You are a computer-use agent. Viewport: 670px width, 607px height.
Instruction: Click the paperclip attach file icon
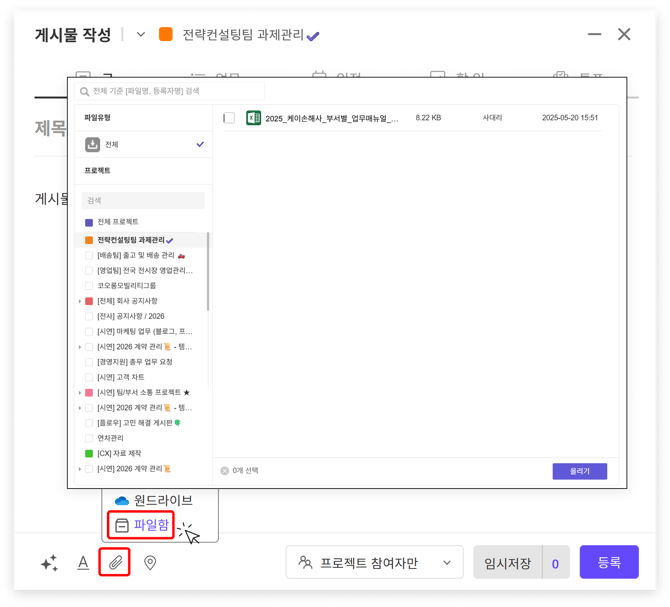click(x=116, y=563)
